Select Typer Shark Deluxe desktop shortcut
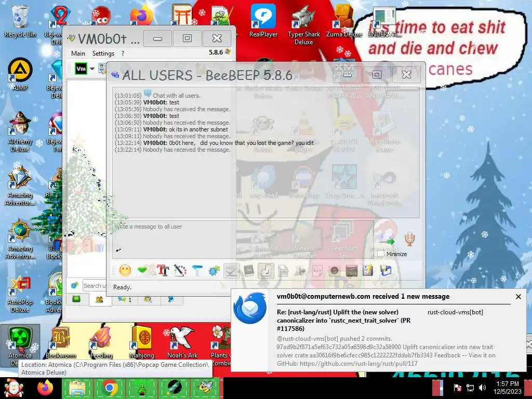Viewport: 532px width, 399px height. click(x=303, y=25)
